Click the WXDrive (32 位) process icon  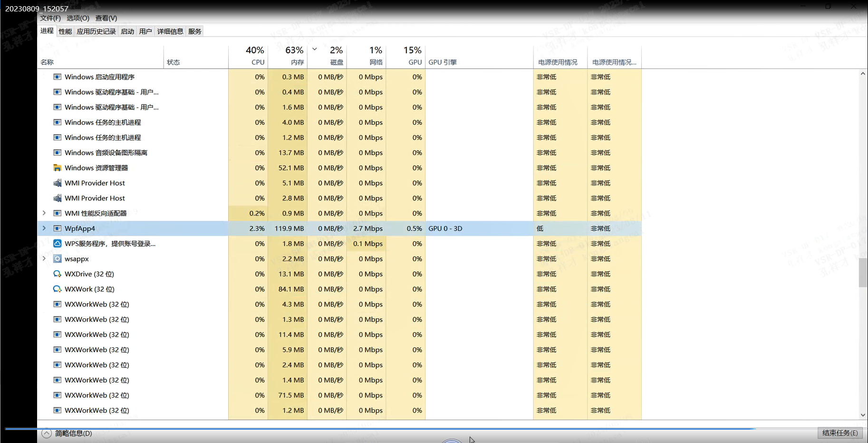(x=57, y=274)
